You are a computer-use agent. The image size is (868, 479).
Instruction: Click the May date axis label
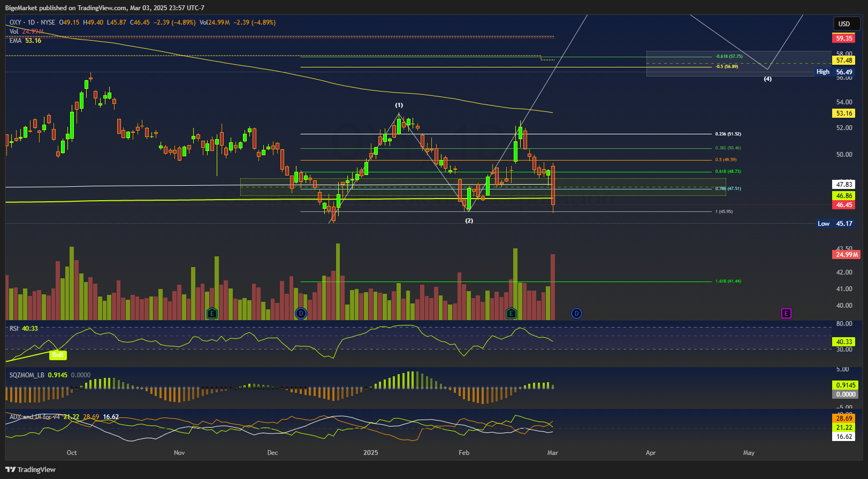(749, 453)
